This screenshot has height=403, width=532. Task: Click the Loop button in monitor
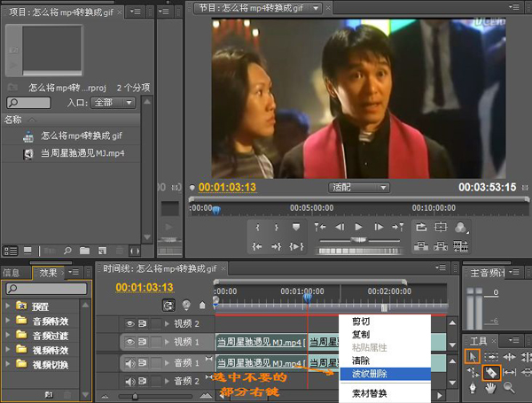tap(421, 227)
